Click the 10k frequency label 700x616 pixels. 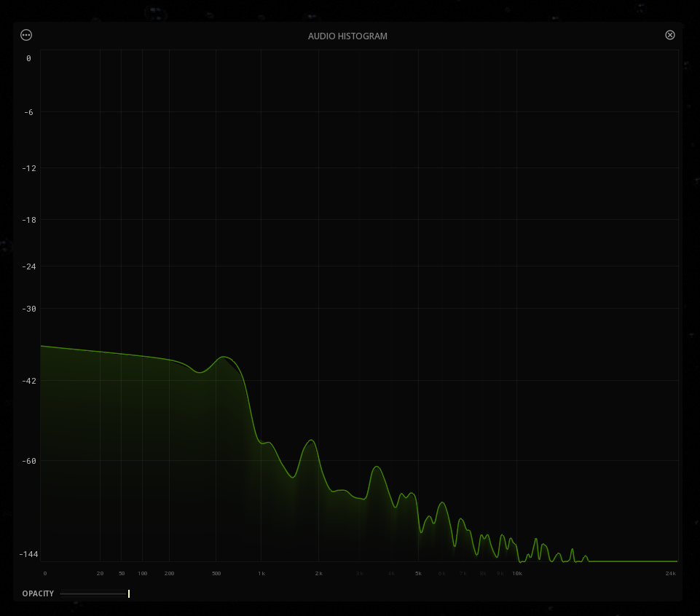[x=516, y=574]
